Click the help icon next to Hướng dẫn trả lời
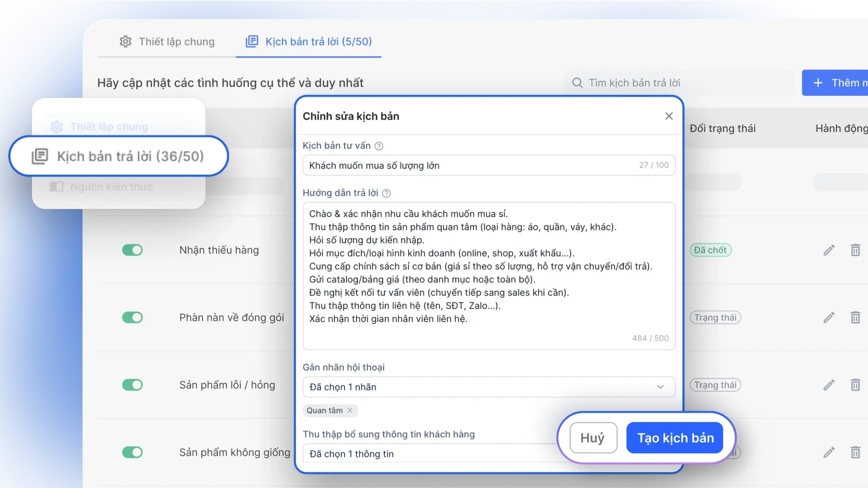This screenshot has width=868, height=488. tap(387, 193)
